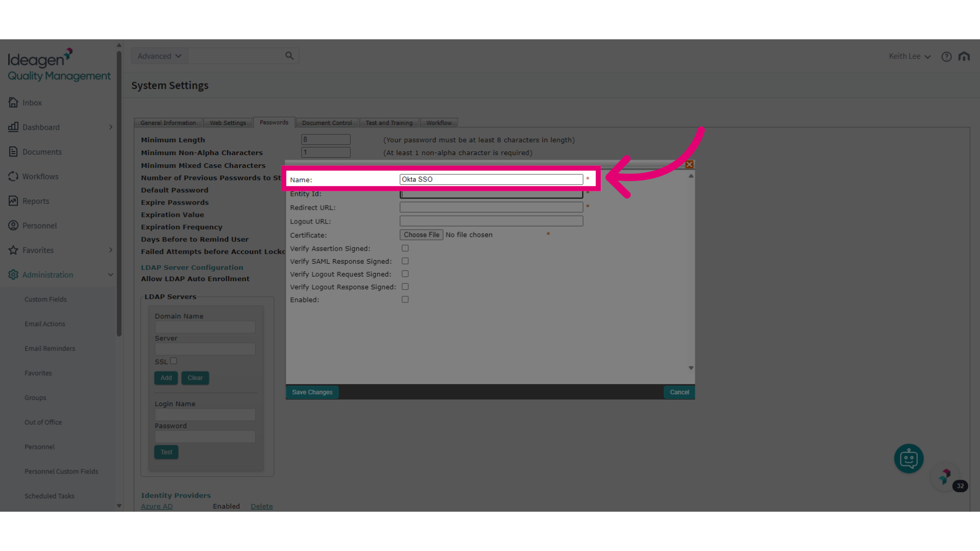Go to home via house icon
This screenshot has height=551, width=980.
coord(964,56)
